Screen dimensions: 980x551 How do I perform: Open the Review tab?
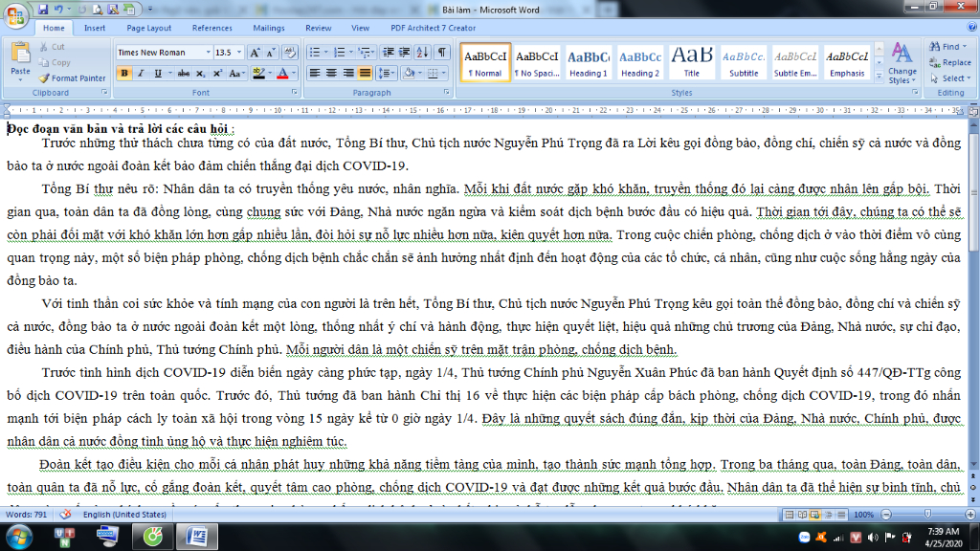(x=318, y=28)
